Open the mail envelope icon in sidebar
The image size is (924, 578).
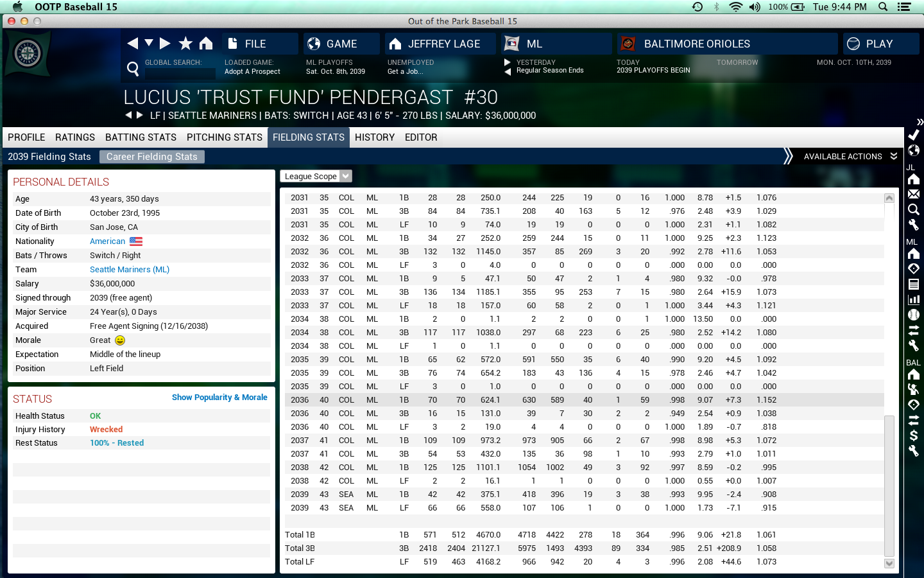pos(913,194)
